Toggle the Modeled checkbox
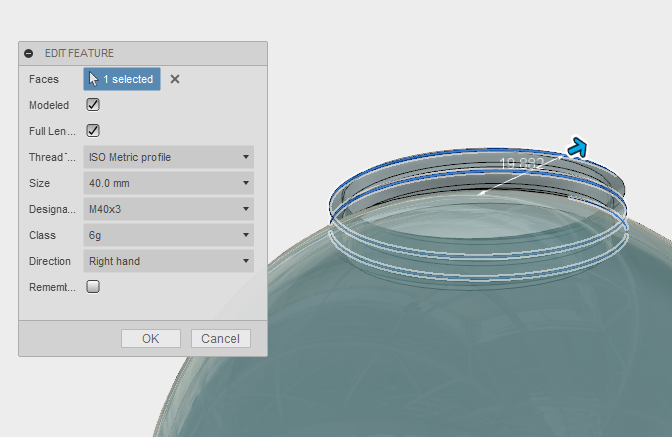This screenshot has width=672, height=437. click(x=93, y=105)
